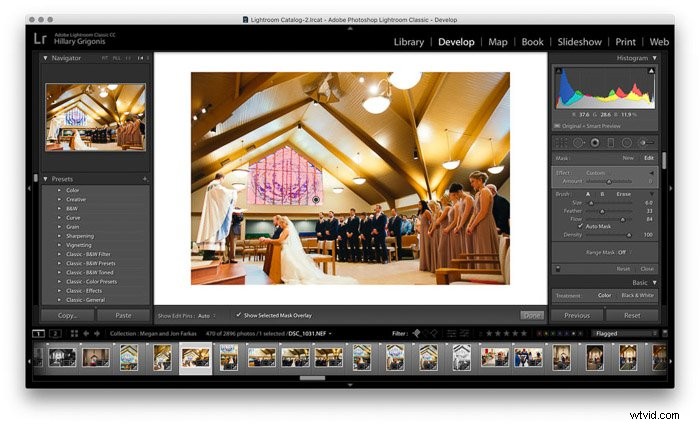
Task: Select brush A
Action: pos(588,194)
